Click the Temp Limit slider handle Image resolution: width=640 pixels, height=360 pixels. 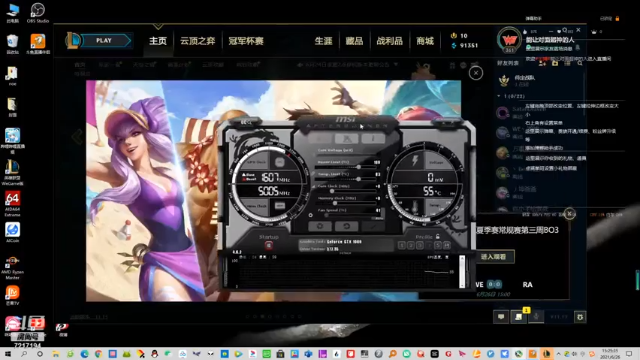[x=359, y=179]
